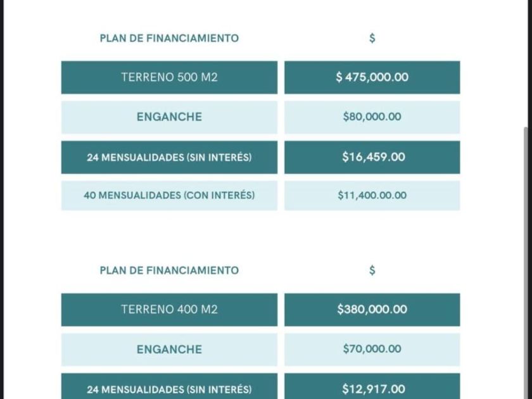Click 24 MENSUALIDADES (SIN INTERÉS) in first table
Image resolution: width=532 pixels, height=399 pixels.
[169, 158]
